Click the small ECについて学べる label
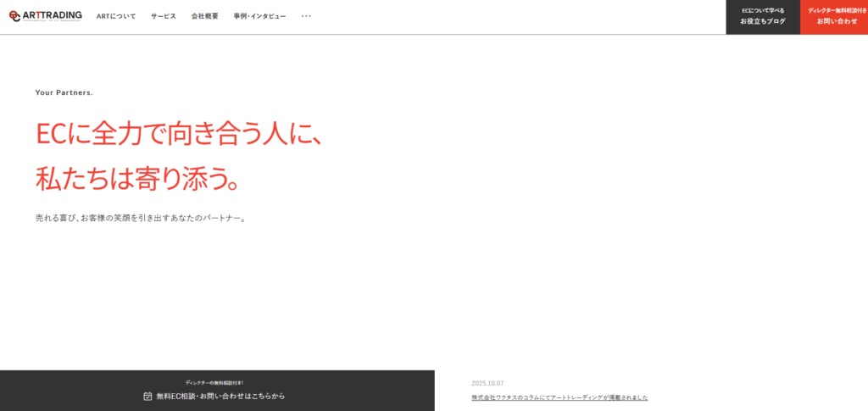 pos(763,10)
